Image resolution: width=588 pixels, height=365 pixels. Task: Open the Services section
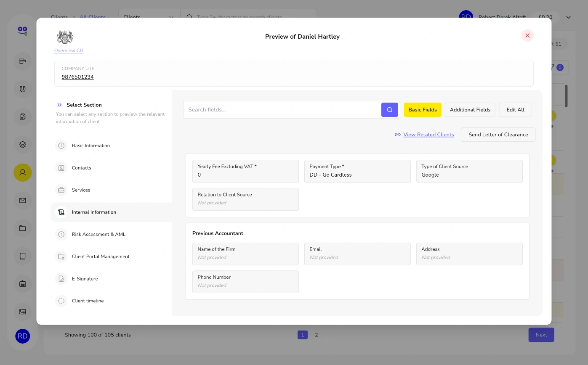coord(111,190)
